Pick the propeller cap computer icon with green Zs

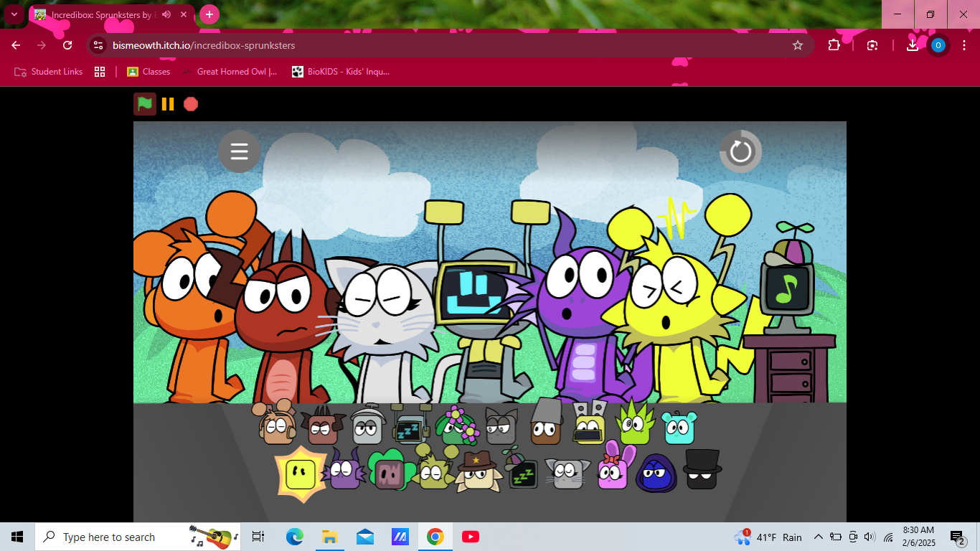[x=523, y=469]
